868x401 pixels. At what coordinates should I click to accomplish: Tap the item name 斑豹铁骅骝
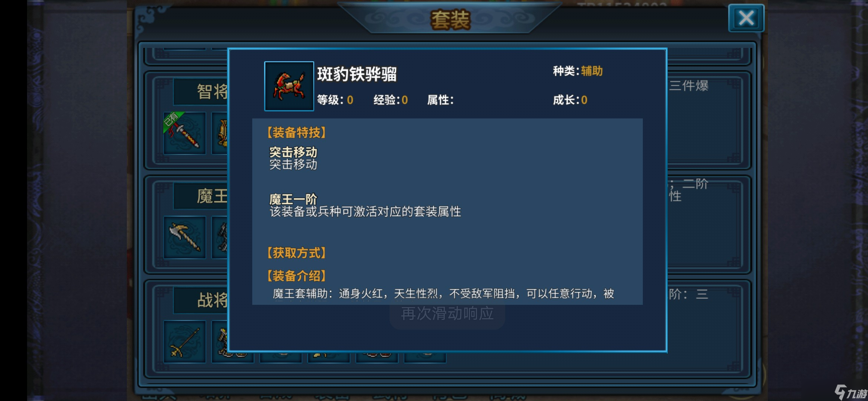tap(357, 74)
